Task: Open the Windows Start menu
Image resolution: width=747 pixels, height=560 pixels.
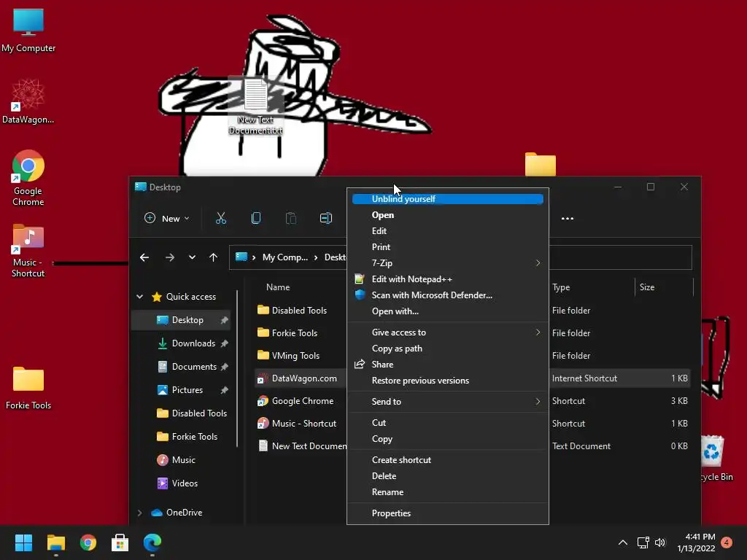Action: coord(23,542)
